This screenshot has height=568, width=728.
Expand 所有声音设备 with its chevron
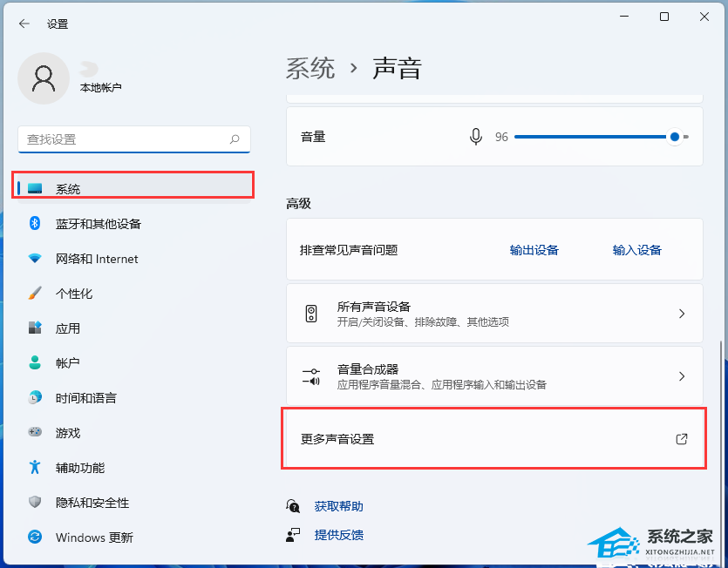point(682,314)
